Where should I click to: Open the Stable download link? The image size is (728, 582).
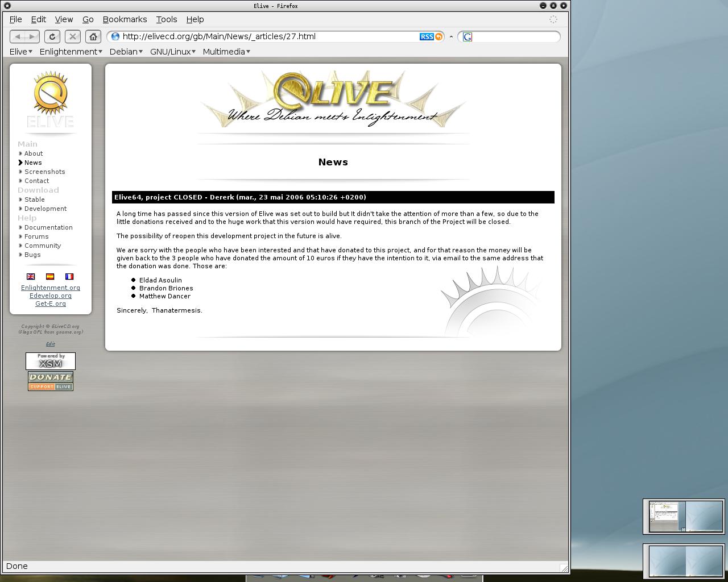(35, 199)
